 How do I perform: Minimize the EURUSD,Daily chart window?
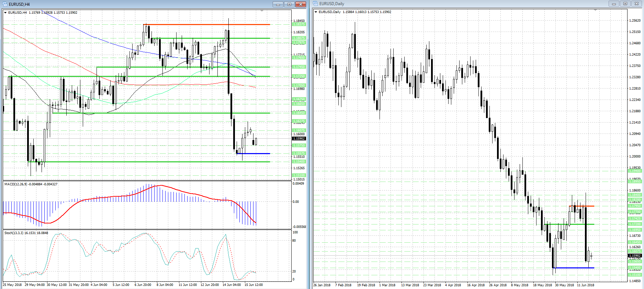click(x=614, y=4)
